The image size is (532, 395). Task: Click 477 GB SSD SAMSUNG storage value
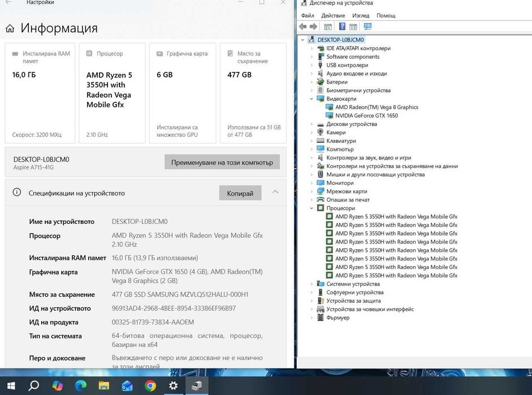tap(180, 294)
